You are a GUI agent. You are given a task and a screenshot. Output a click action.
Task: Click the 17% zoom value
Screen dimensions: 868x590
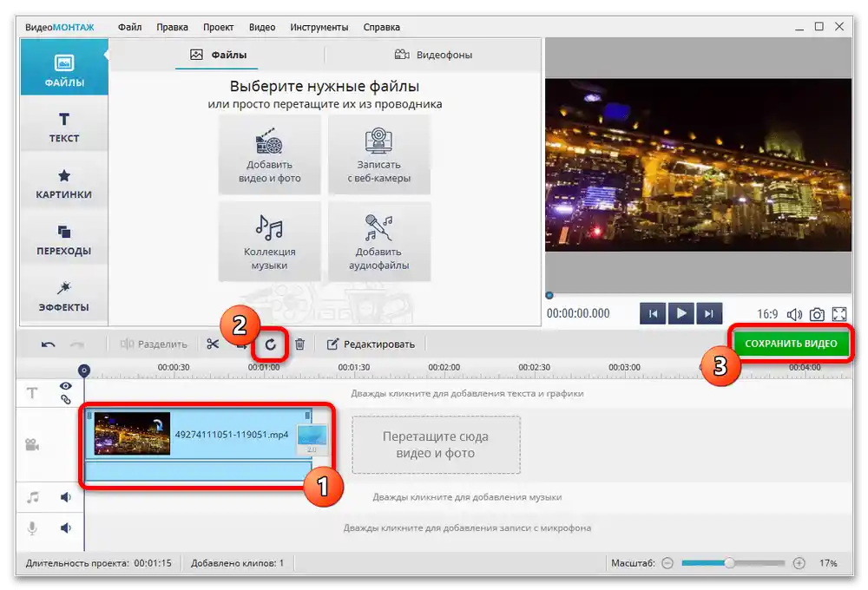pos(828,563)
